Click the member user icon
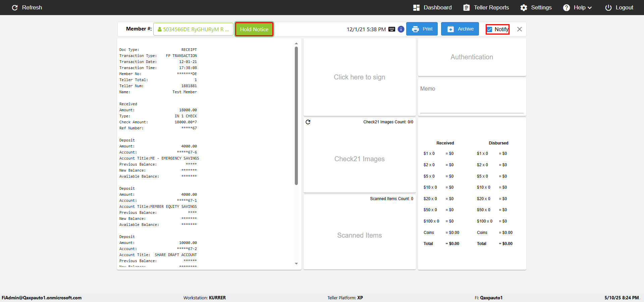The image size is (644, 302). click(x=160, y=29)
